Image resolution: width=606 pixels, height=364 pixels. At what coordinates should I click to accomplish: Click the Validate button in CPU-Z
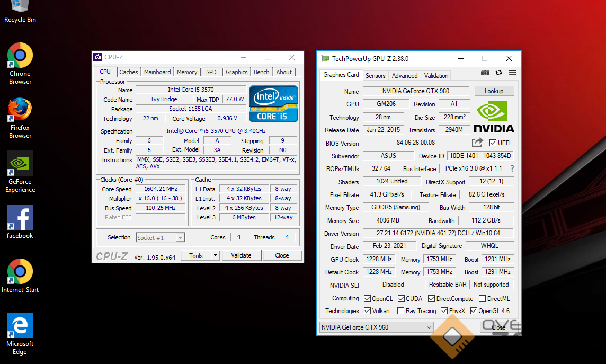point(241,255)
